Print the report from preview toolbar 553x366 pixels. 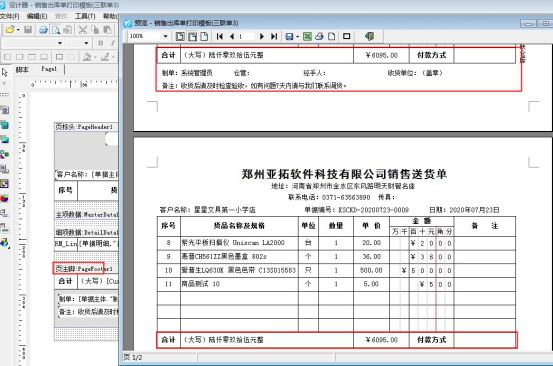click(x=319, y=36)
